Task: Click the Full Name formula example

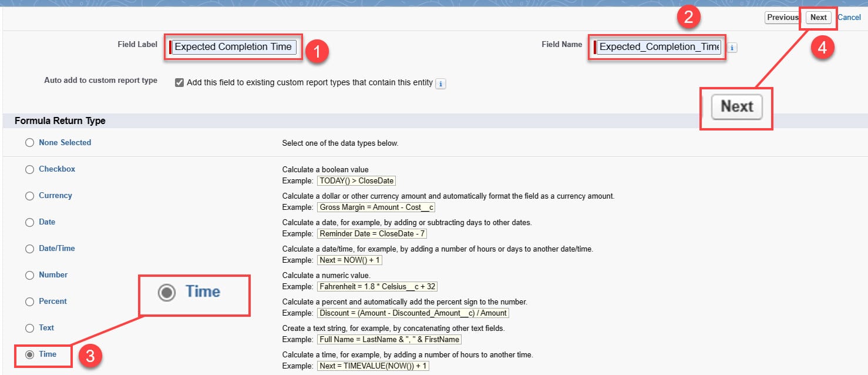Action: tap(389, 339)
